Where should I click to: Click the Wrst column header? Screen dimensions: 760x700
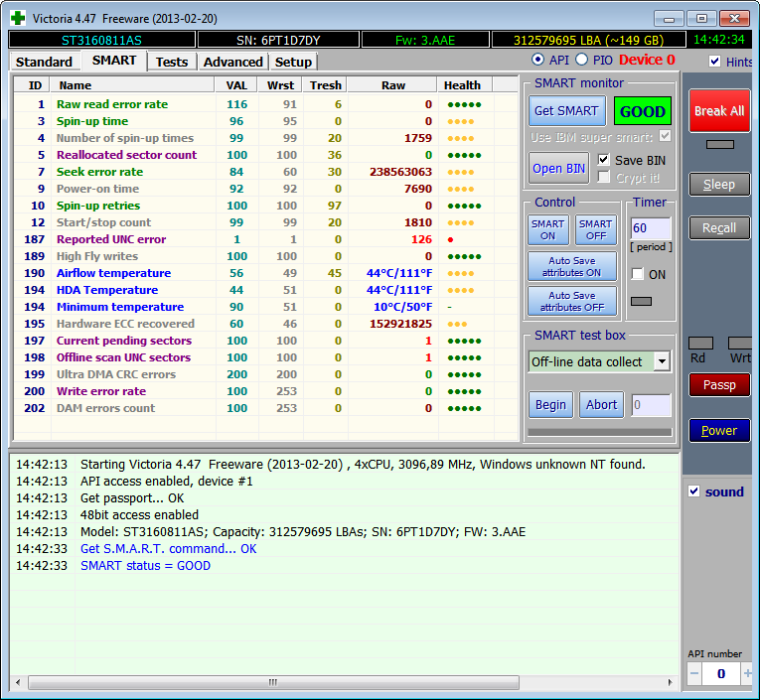click(280, 85)
